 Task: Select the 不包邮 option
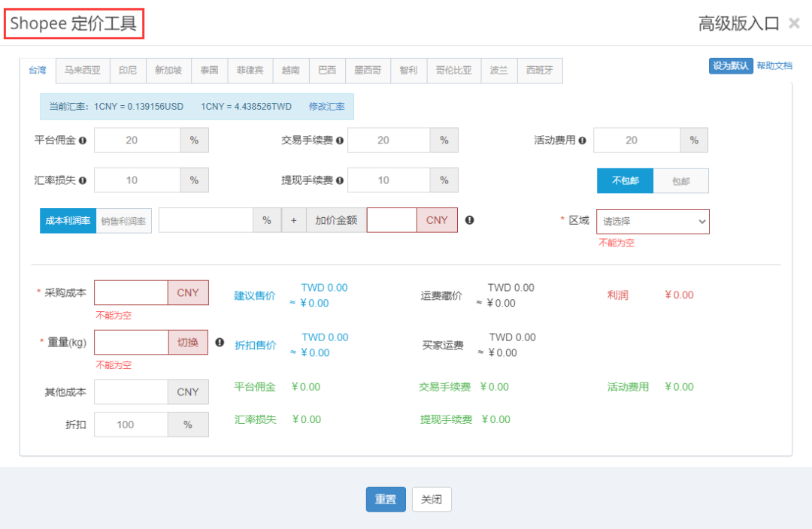624,180
